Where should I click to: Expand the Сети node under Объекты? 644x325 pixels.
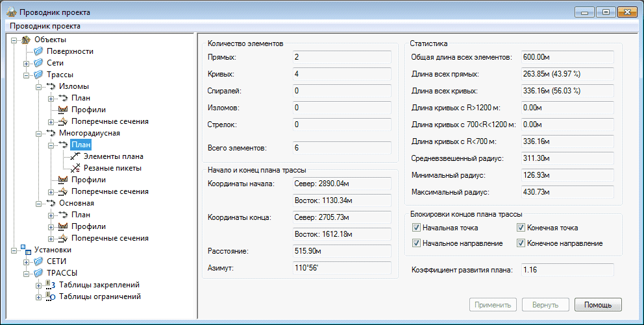(27, 63)
